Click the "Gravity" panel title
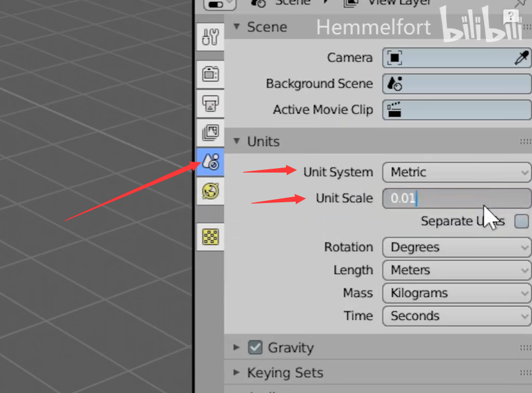The height and width of the screenshot is (393, 532). [x=291, y=348]
